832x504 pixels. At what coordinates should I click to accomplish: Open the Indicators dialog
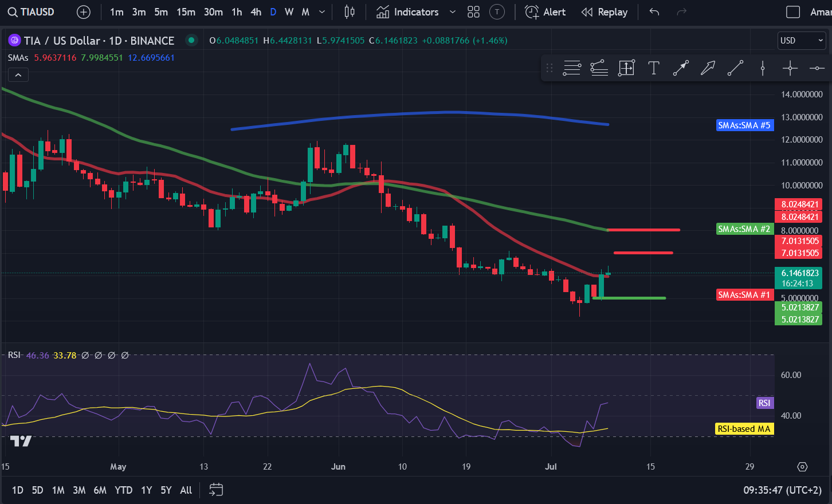[407, 12]
